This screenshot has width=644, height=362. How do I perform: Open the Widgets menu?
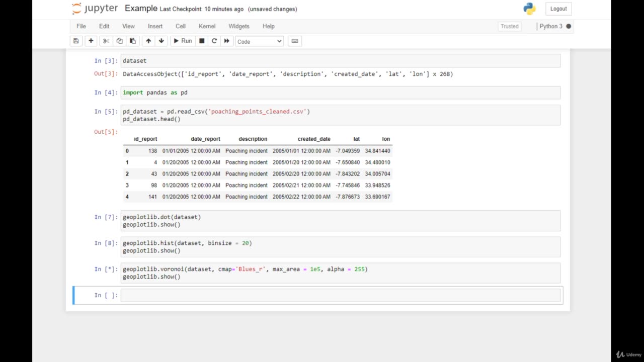239,26
